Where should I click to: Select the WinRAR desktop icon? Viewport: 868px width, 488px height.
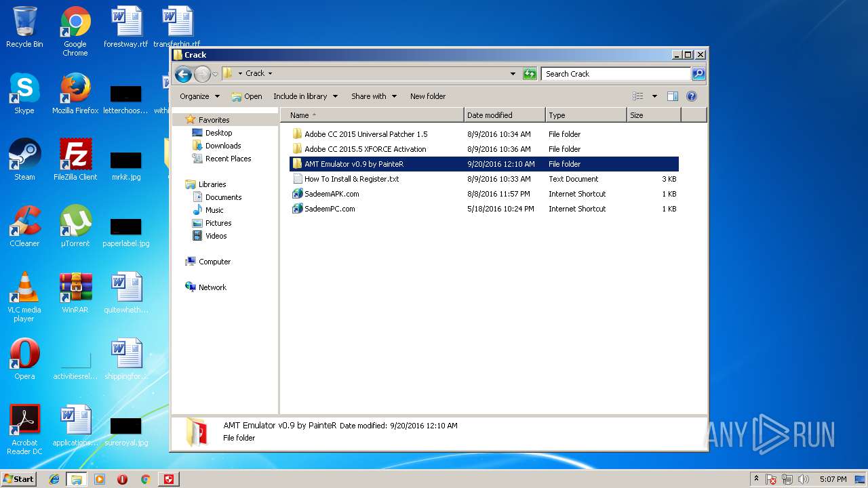pos(75,293)
